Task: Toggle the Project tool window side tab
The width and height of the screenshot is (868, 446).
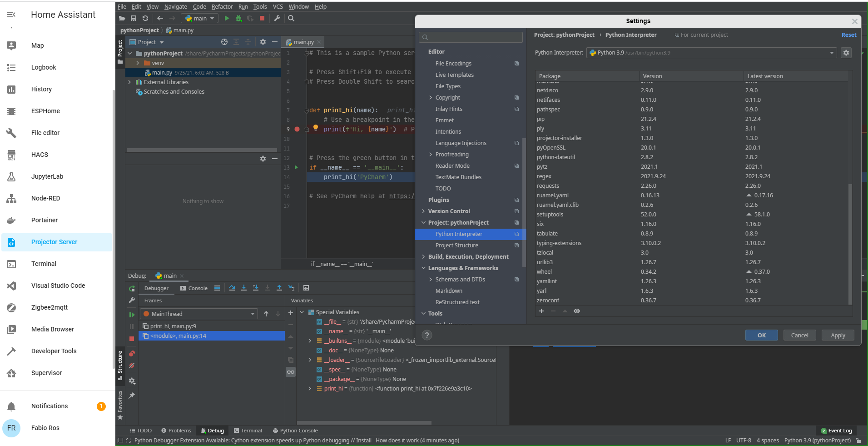Action: click(120, 51)
